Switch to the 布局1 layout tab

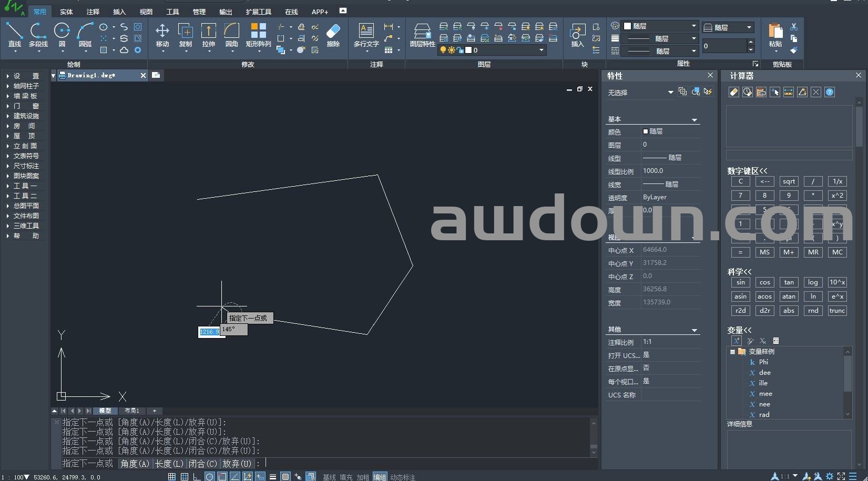coord(132,411)
